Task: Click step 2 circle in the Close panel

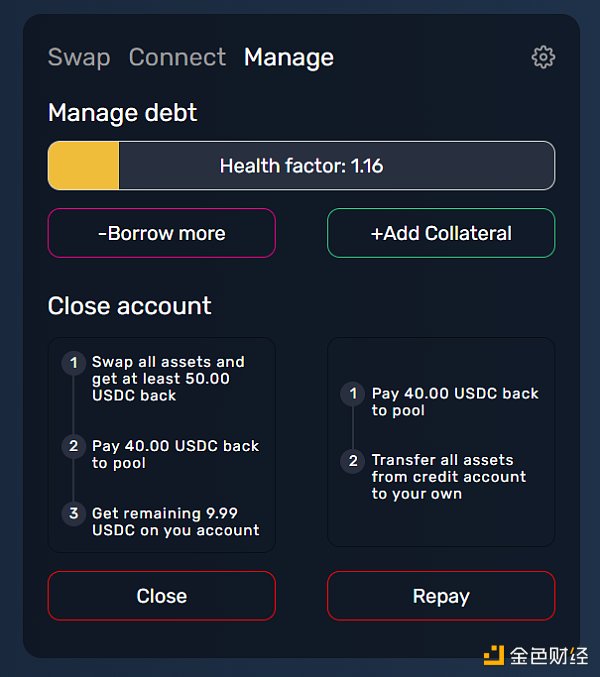Action: click(73, 446)
